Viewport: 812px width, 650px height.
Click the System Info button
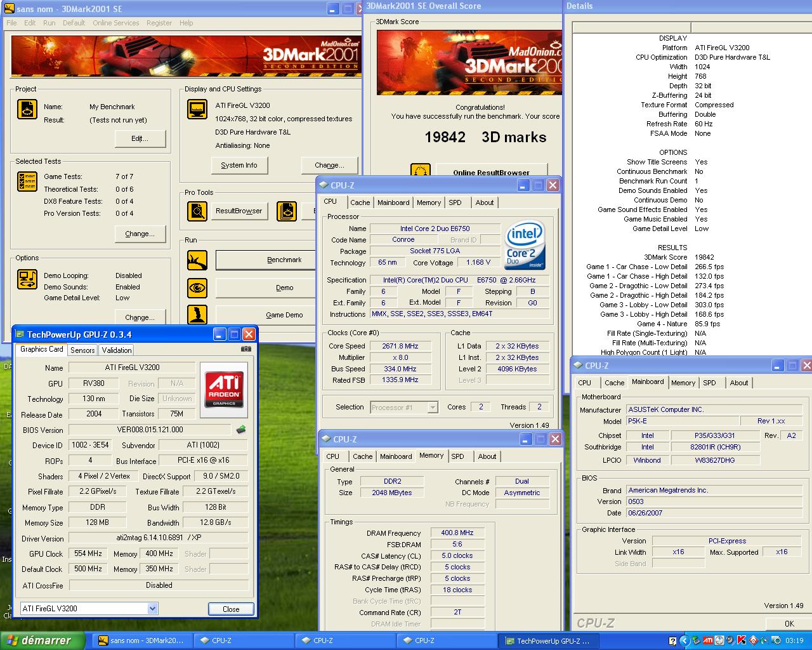coord(239,165)
